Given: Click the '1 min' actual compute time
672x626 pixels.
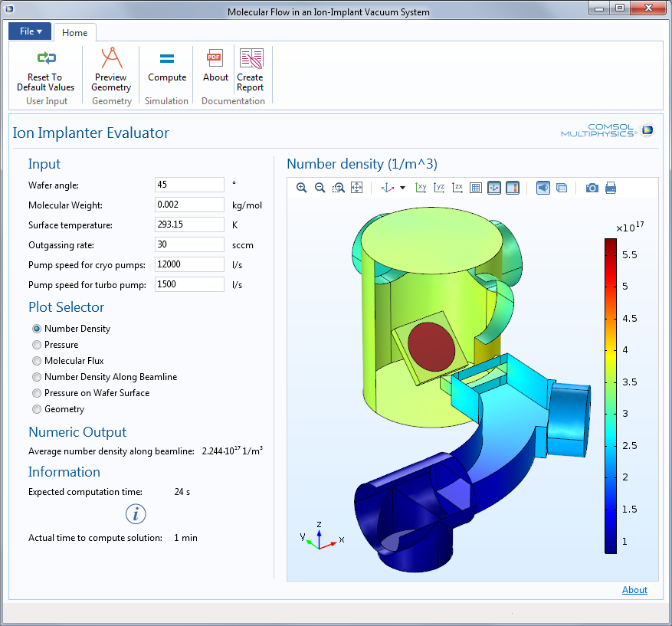Looking at the screenshot, I should [185, 538].
